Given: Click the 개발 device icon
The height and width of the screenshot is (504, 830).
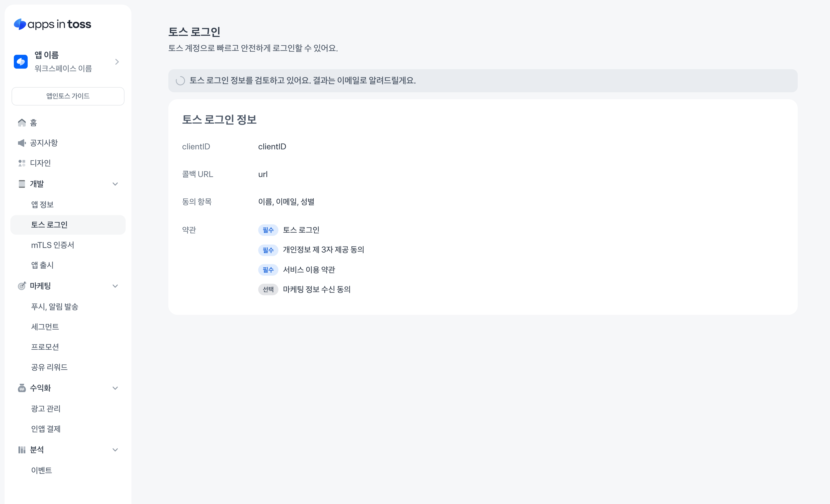Looking at the screenshot, I should (x=22, y=184).
